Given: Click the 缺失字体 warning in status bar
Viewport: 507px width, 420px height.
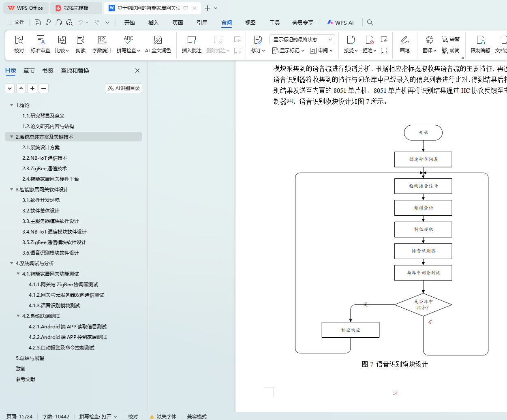Looking at the screenshot, I should point(163,416).
